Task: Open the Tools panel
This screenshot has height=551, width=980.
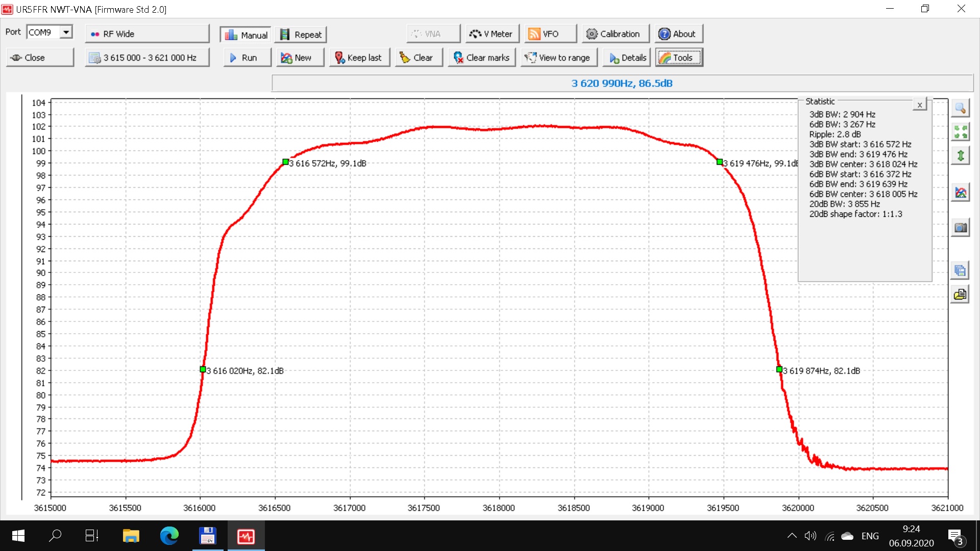Action: (679, 58)
